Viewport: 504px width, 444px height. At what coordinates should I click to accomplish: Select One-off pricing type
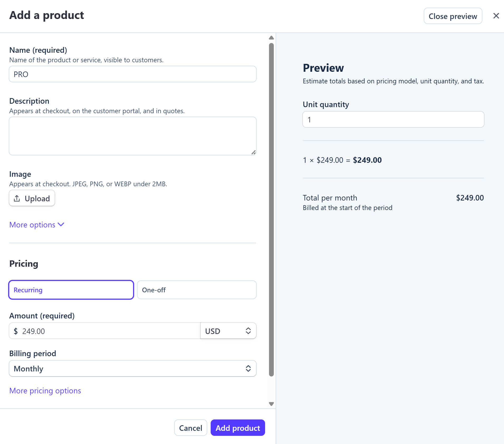(x=197, y=290)
